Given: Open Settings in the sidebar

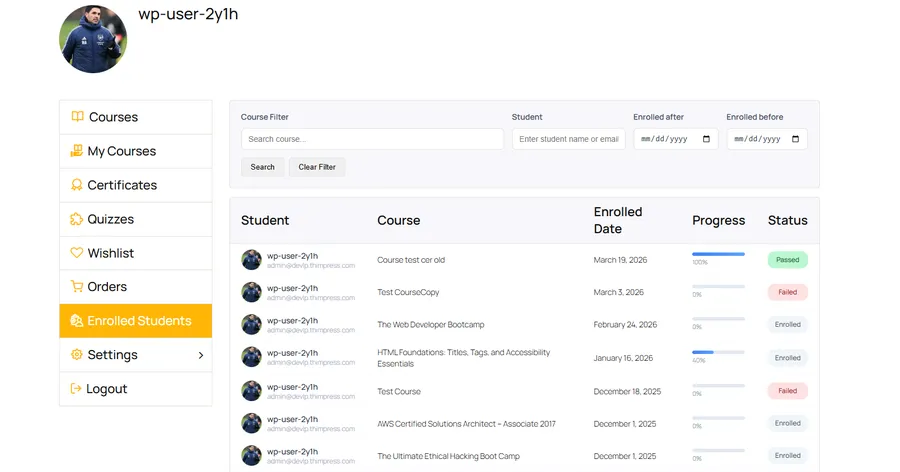Looking at the screenshot, I should click(x=135, y=355).
